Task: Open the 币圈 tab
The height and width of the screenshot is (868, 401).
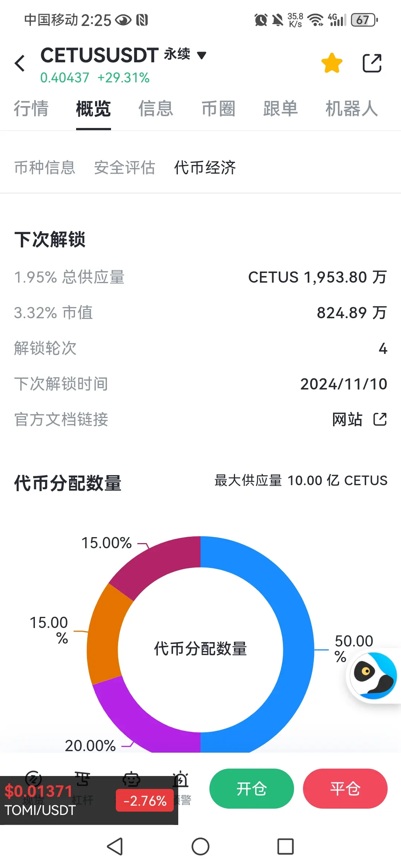Action: coord(218,109)
